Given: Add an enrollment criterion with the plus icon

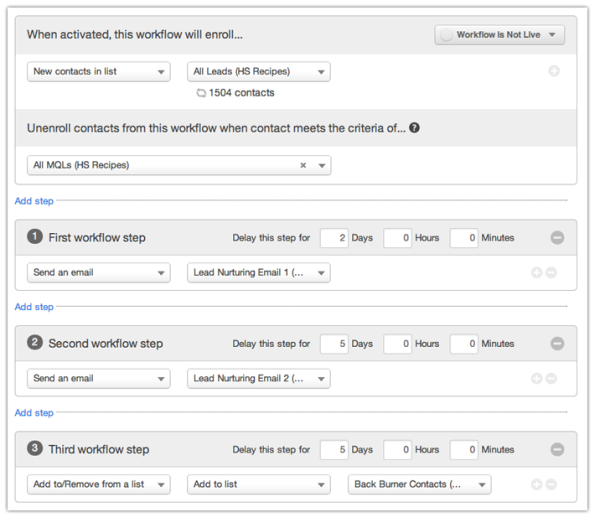Looking at the screenshot, I should [554, 72].
